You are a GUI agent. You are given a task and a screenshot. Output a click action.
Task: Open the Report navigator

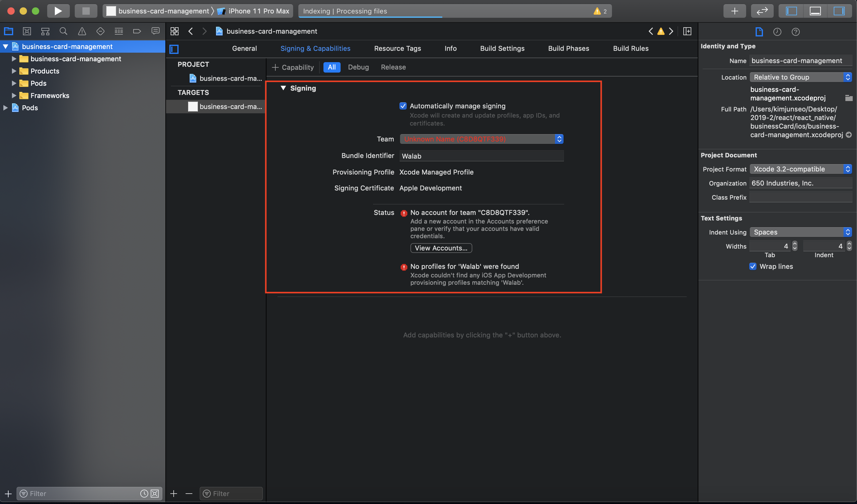coord(155,31)
